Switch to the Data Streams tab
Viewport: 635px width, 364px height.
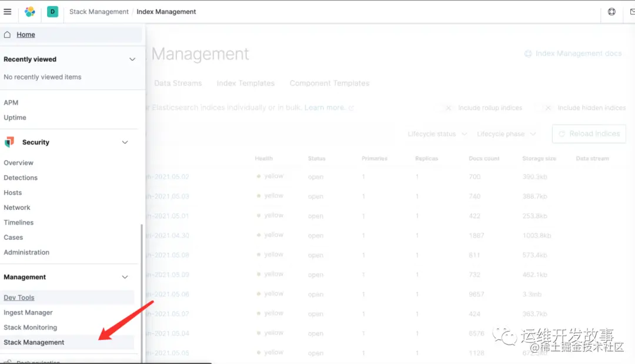pos(178,83)
